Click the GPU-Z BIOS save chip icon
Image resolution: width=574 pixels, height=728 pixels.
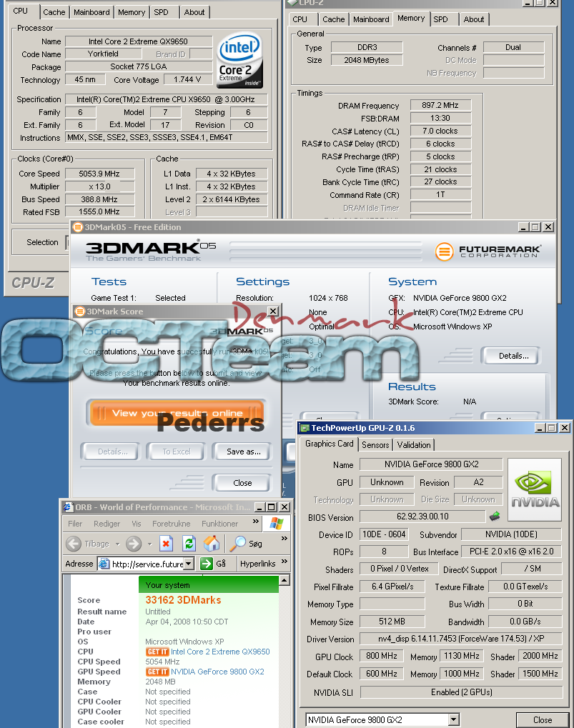tap(495, 517)
